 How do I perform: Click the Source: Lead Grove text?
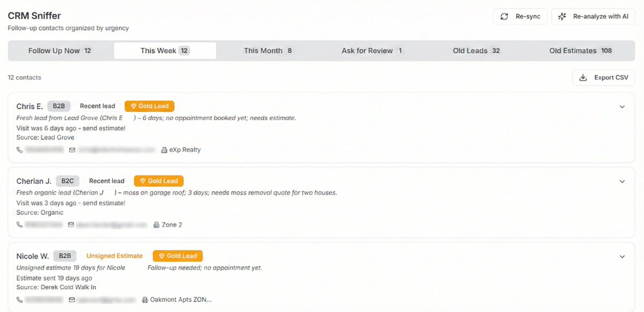coord(46,138)
